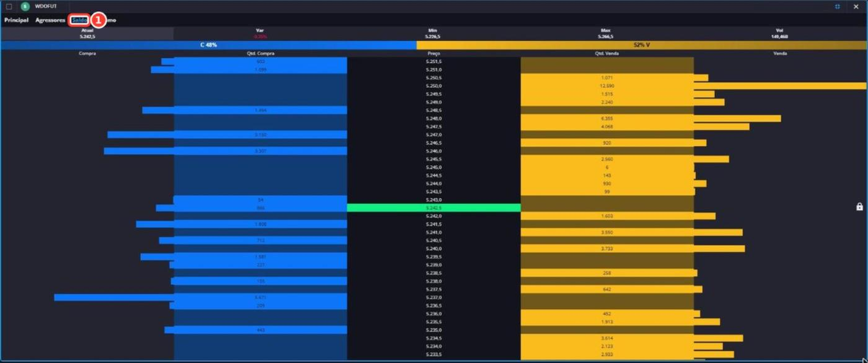Switch to the Agressores tab
The height and width of the screenshot is (363, 868).
click(50, 20)
